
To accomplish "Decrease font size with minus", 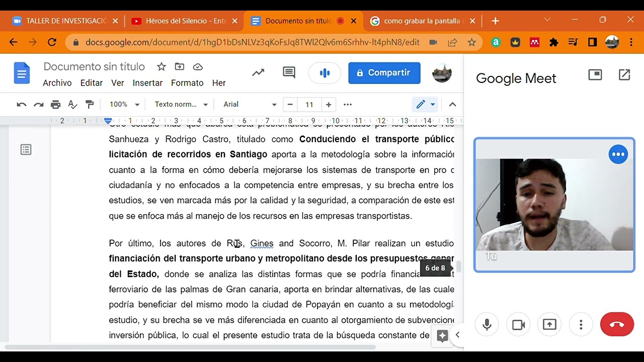I will [x=290, y=105].
